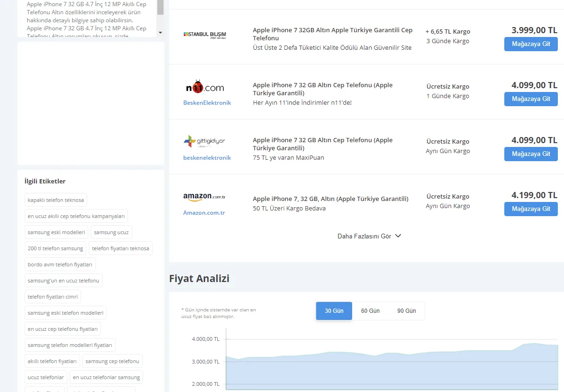The height and width of the screenshot is (392, 564).
Task: Click the n11.com store logo
Action: (x=205, y=87)
